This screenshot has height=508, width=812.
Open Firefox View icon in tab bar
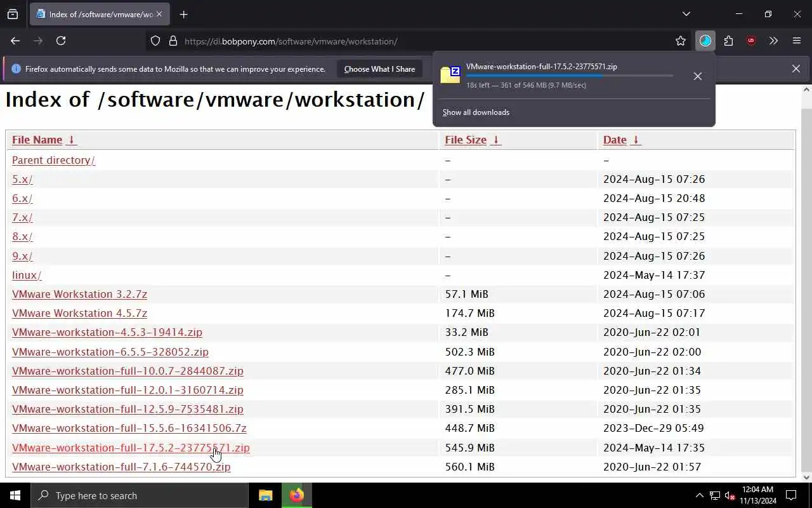(x=13, y=14)
